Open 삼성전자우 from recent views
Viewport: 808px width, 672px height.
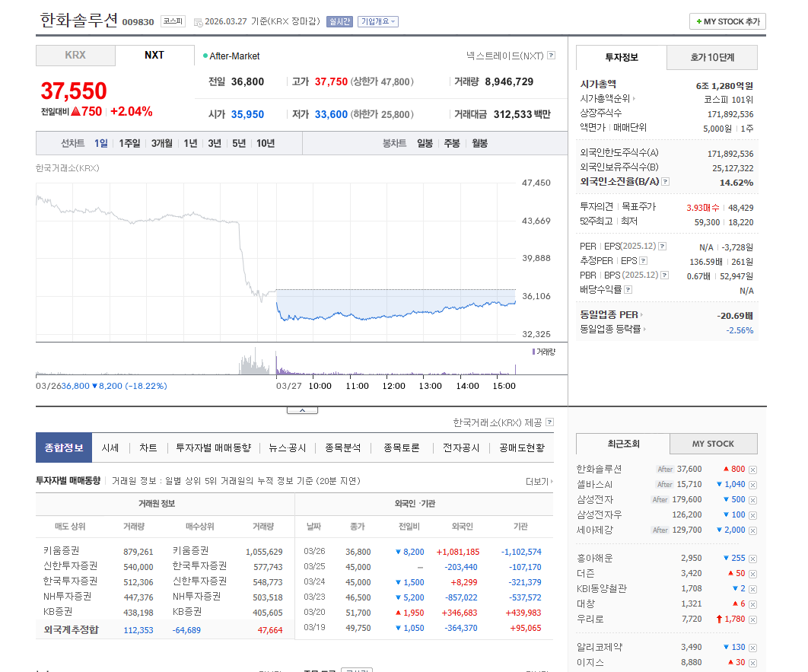pos(599,514)
